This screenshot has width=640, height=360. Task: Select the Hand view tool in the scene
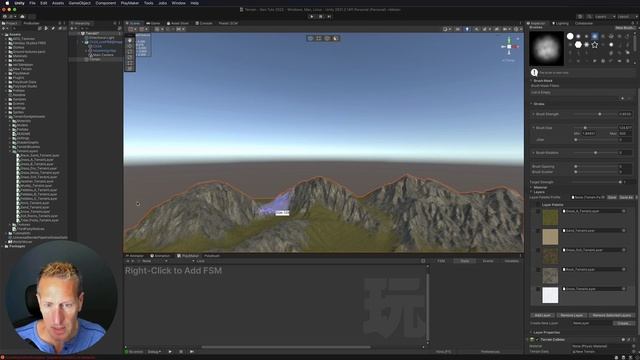pos(130,40)
